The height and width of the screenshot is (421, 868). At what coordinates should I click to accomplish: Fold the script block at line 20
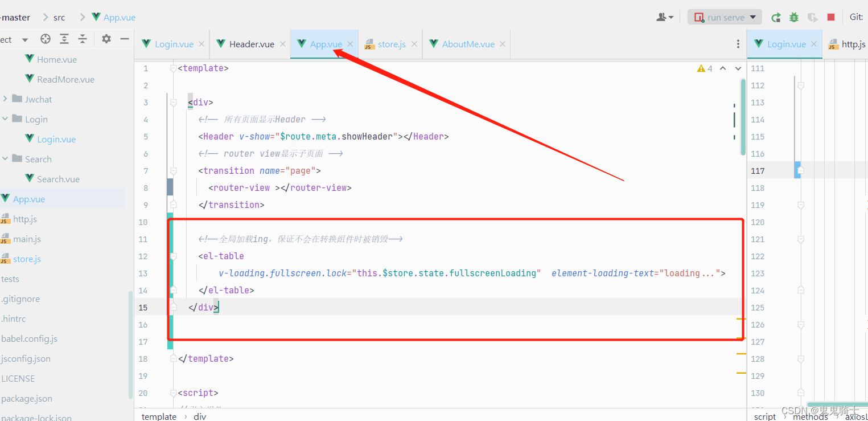tap(174, 393)
